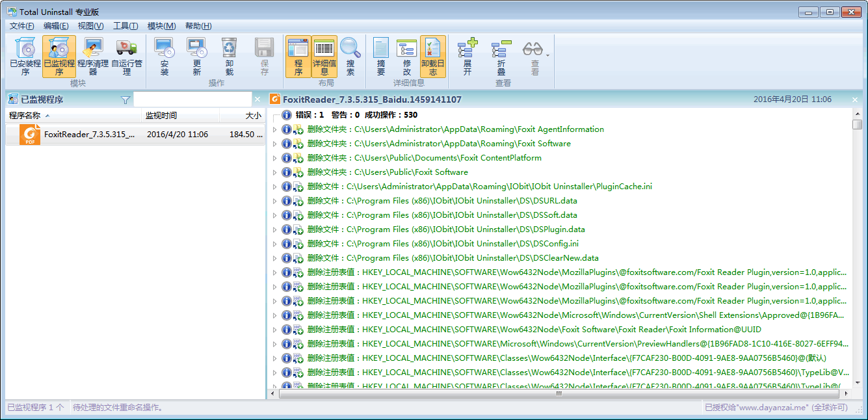Open the 自运行管理 module
The width and height of the screenshot is (868, 420).
pos(127,57)
